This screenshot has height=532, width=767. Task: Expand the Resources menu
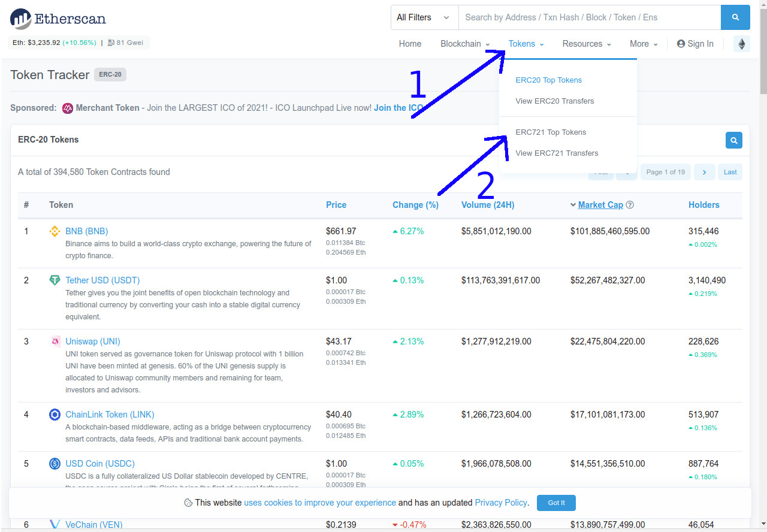point(587,44)
